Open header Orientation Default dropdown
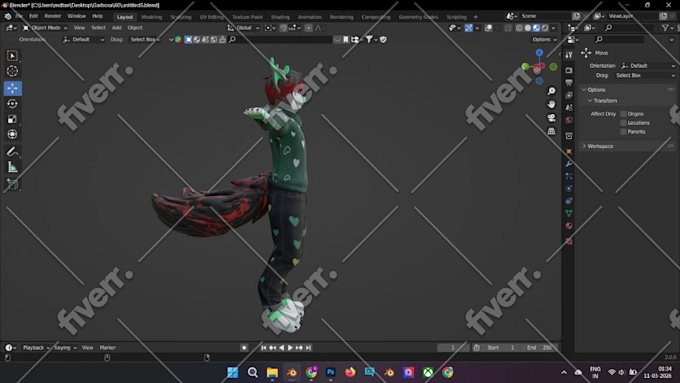This screenshot has width=680, height=383. coord(84,39)
